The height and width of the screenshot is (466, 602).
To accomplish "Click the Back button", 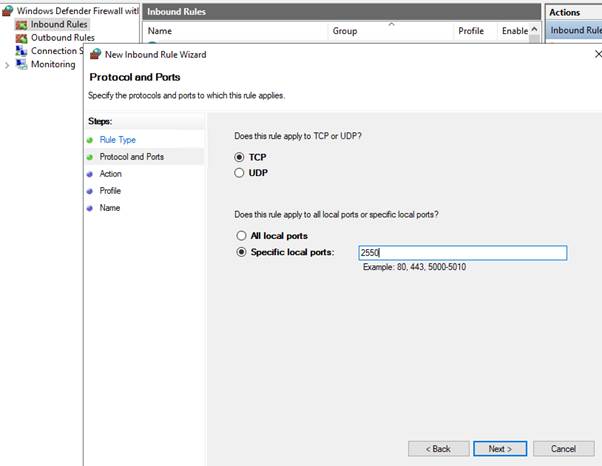I will pos(438,449).
